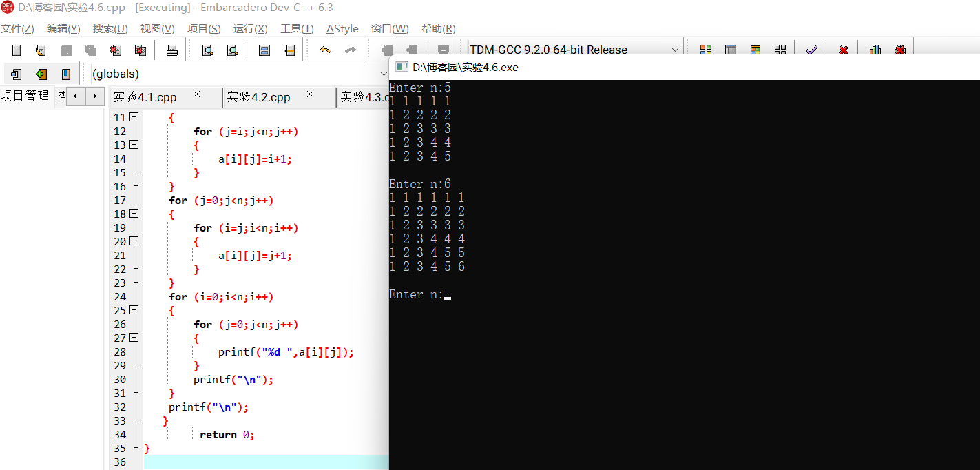Click the greyed Redo arrow icon
980x470 pixels.
pyautogui.click(x=351, y=50)
